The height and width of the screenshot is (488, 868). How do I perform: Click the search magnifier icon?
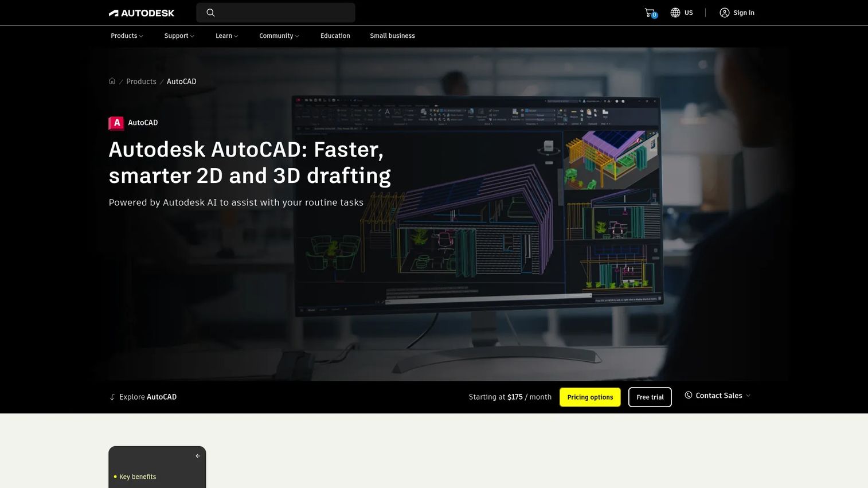tap(210, 13)
